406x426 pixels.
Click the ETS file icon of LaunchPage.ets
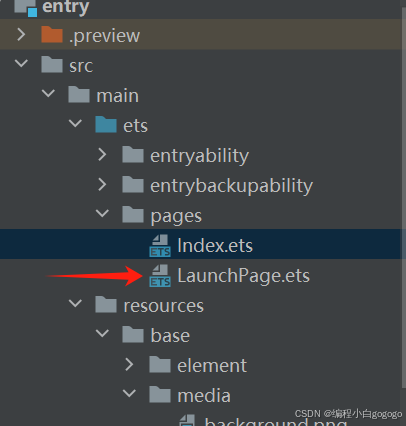click(x=160, y=275)
